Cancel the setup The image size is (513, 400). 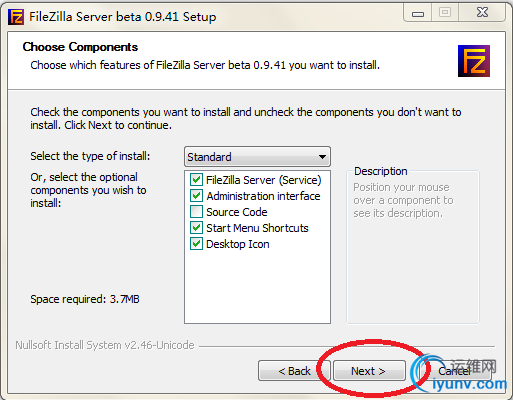point(454,371)
